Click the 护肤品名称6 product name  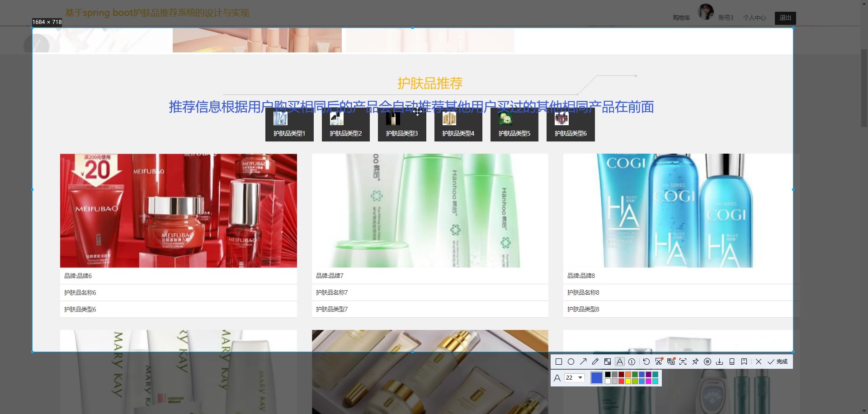80,292
